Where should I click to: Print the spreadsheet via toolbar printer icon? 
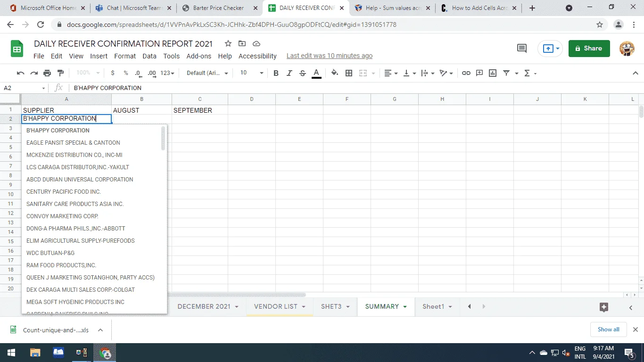[x=47, y=73]
